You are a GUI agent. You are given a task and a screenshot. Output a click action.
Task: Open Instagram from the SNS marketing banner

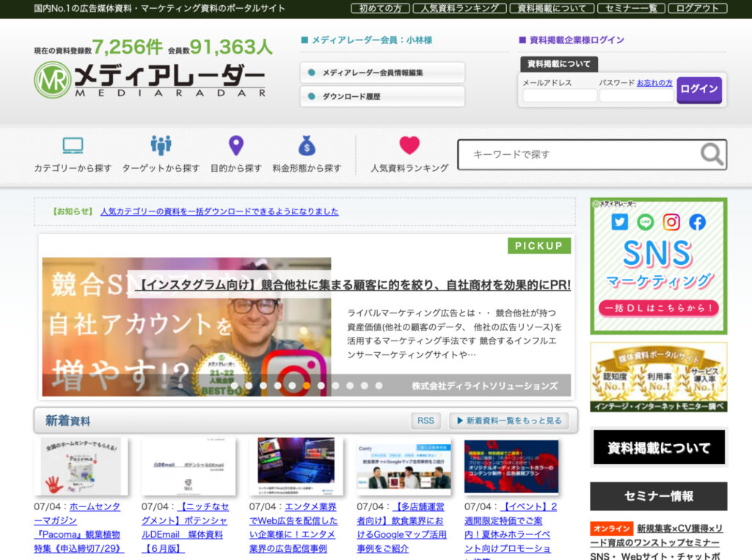671,222
